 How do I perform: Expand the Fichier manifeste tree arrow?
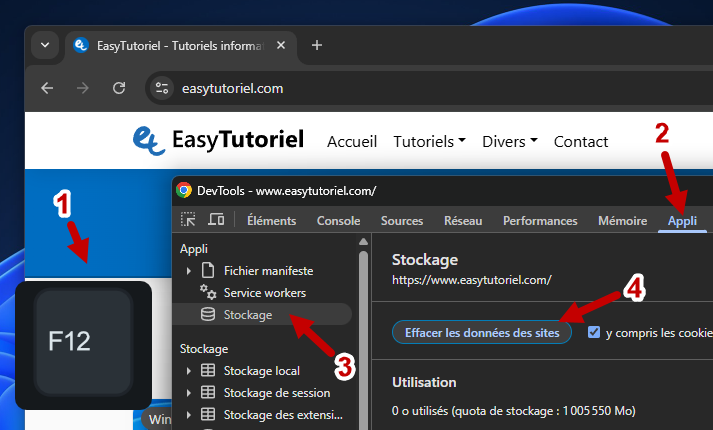(x=188, y=271)
